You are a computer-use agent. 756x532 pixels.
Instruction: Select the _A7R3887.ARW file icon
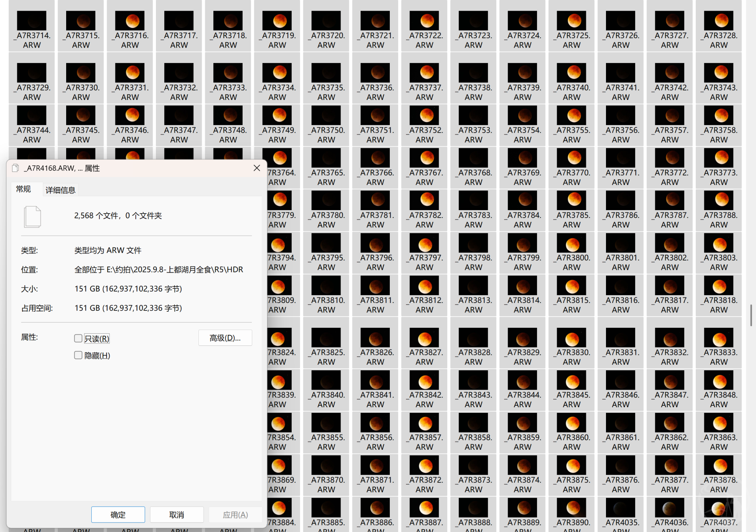point(424,508)
